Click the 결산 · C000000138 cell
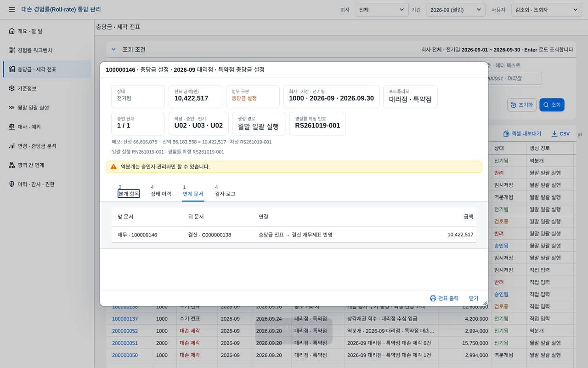 tap(209, 235)
